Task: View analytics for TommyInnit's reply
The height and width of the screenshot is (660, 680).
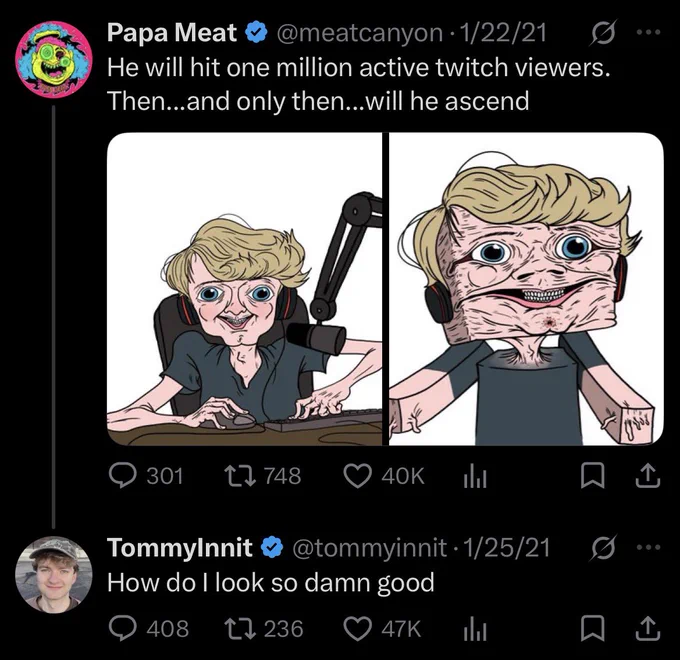Action: pos(475,629)
